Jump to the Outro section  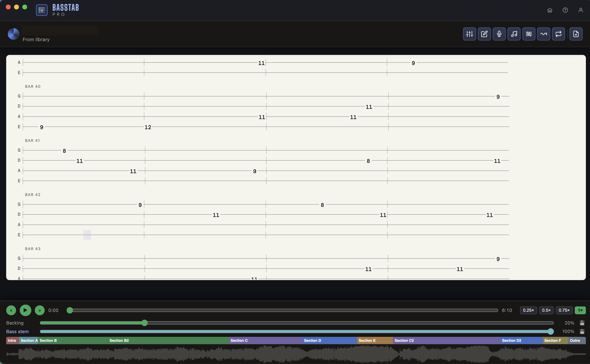click(x=577, y=340)
